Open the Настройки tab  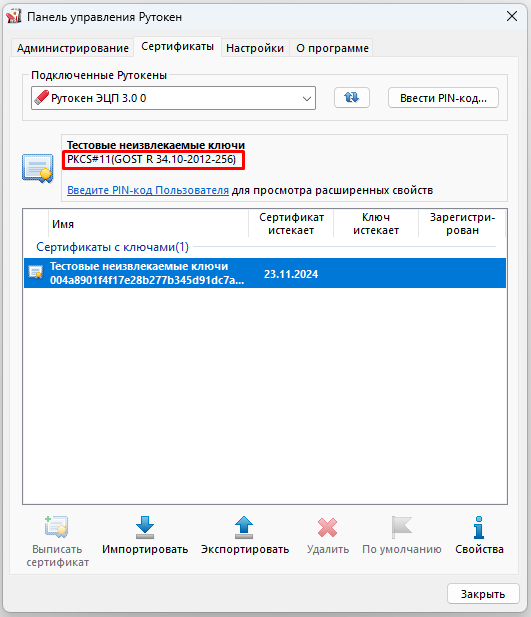click(255, 48)
